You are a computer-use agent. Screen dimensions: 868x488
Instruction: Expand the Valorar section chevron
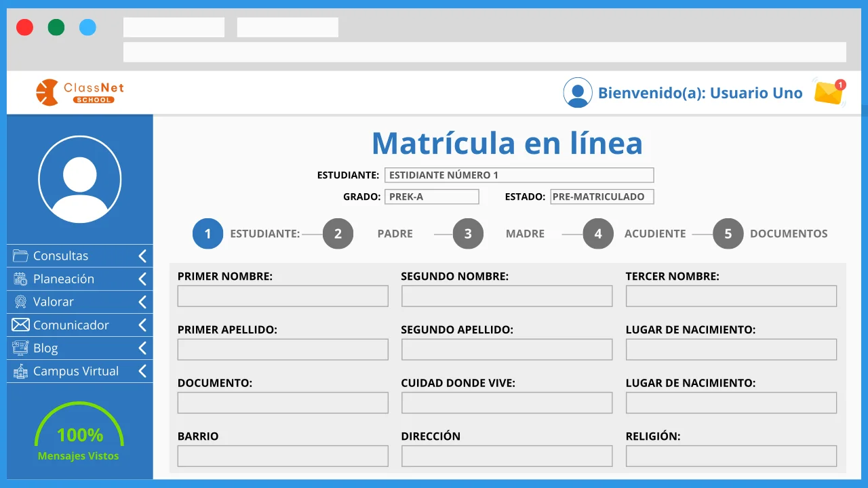pos(142,302)
